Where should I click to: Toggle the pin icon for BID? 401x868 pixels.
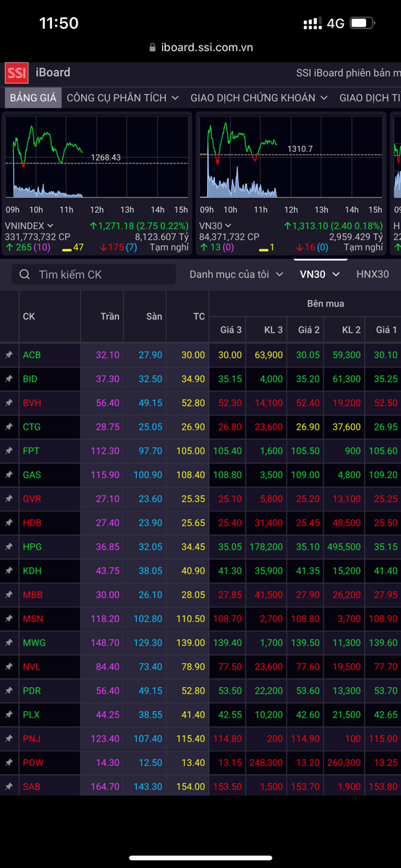[9, 379]
